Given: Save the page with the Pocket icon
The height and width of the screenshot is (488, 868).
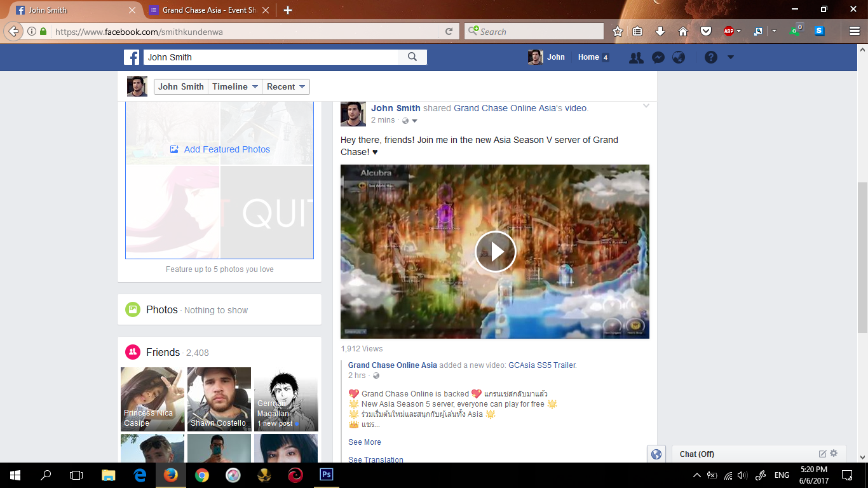Looking at the screenshot, I should 706,31.
